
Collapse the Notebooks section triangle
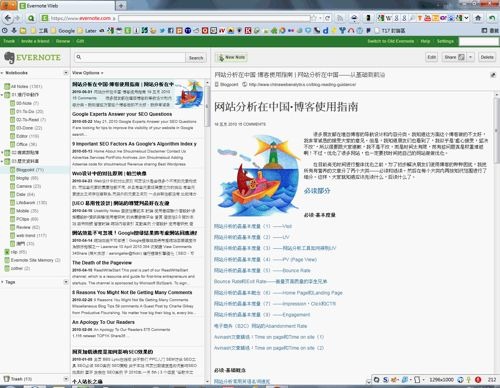(x=2, y=73)
